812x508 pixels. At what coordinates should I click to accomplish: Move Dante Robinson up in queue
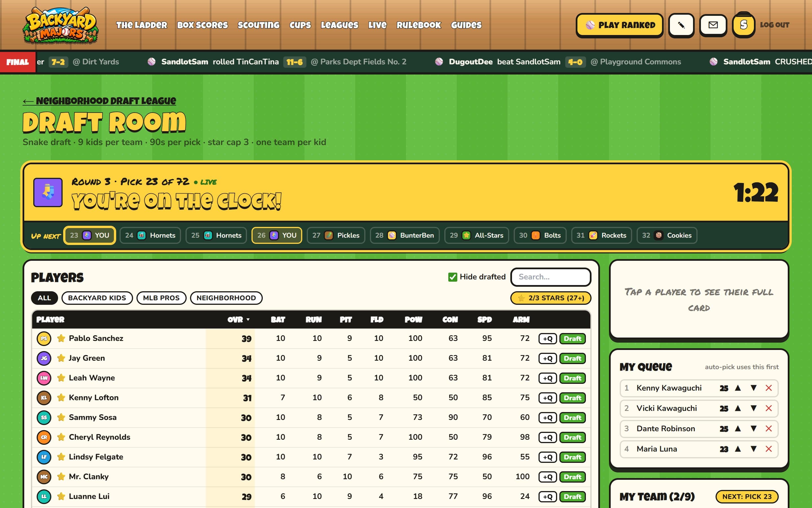[x=738, y=429]
